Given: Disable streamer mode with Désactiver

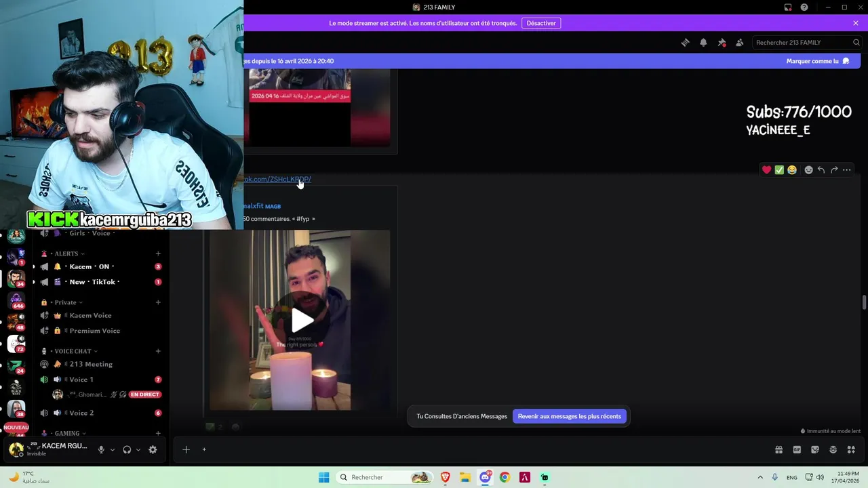Looking at the screenshot, I should coord(541,23).
